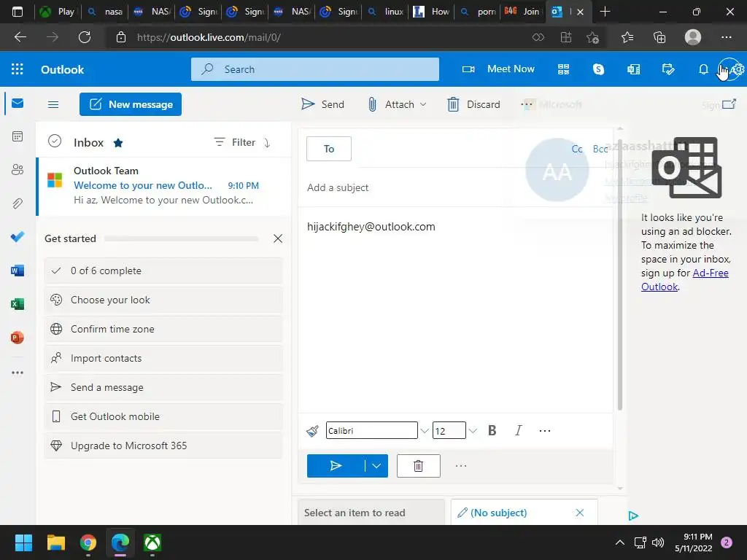
Task: Start a Meet Now call
Action: [x=498, y=69]
